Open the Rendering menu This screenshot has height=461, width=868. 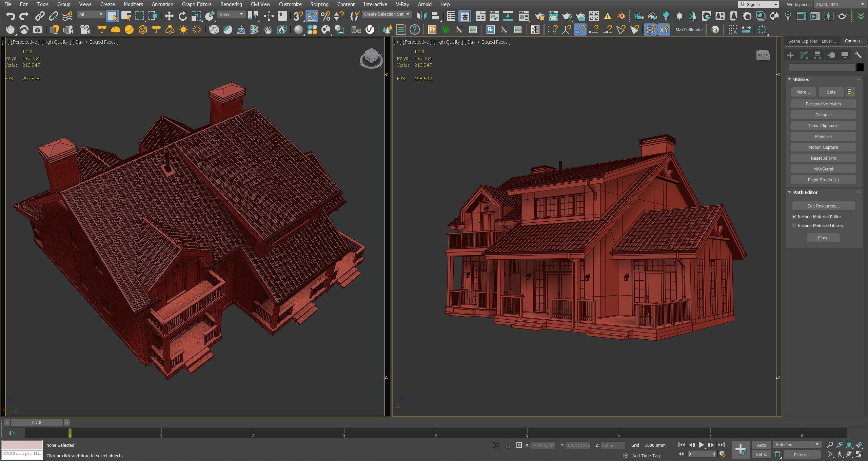[x=231, y=4]
